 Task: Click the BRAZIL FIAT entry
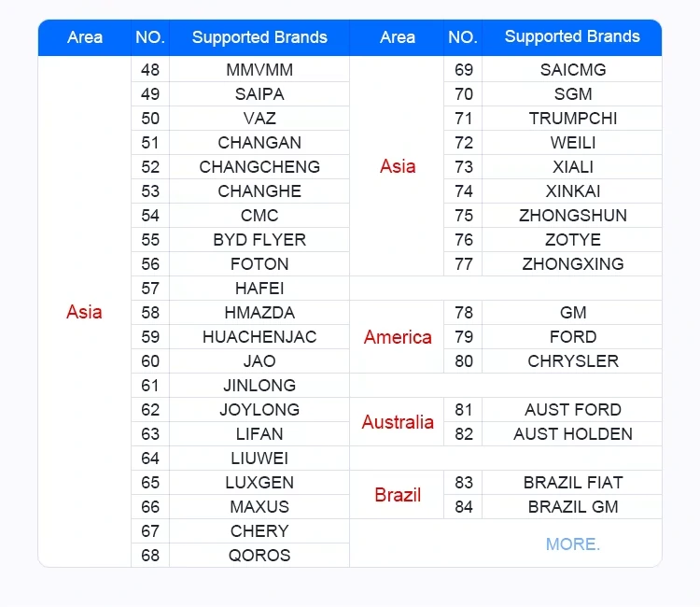[573, 483]
